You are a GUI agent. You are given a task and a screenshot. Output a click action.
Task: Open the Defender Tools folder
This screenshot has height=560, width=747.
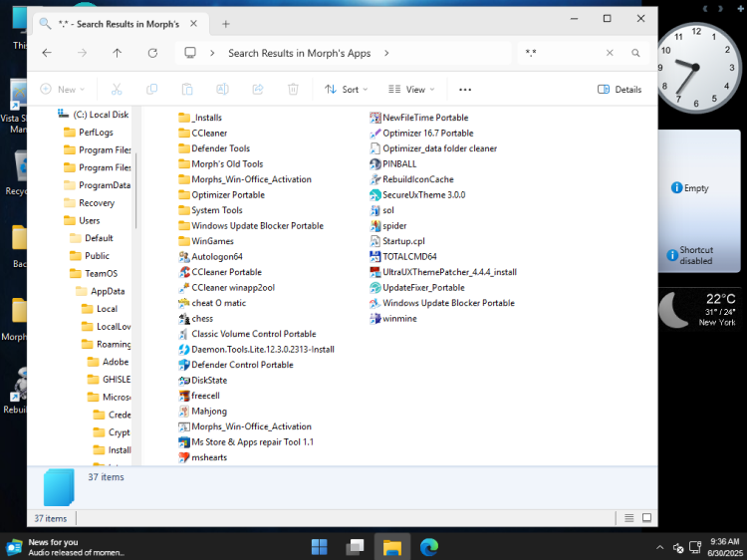click(x=214, y=148)
